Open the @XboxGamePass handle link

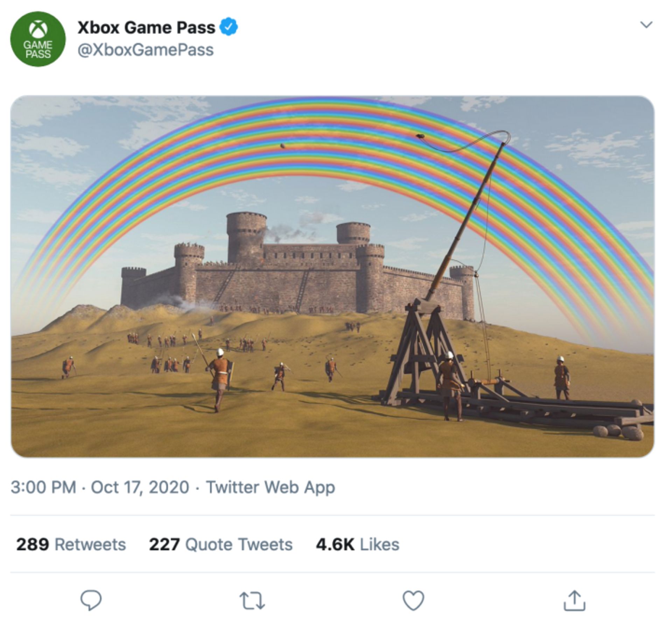pos(145,50)
